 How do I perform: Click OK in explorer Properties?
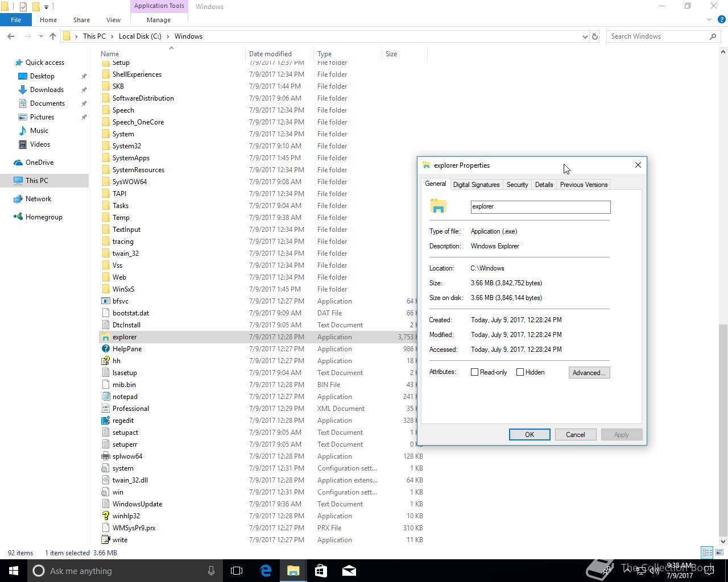click(x=530, y=435)
